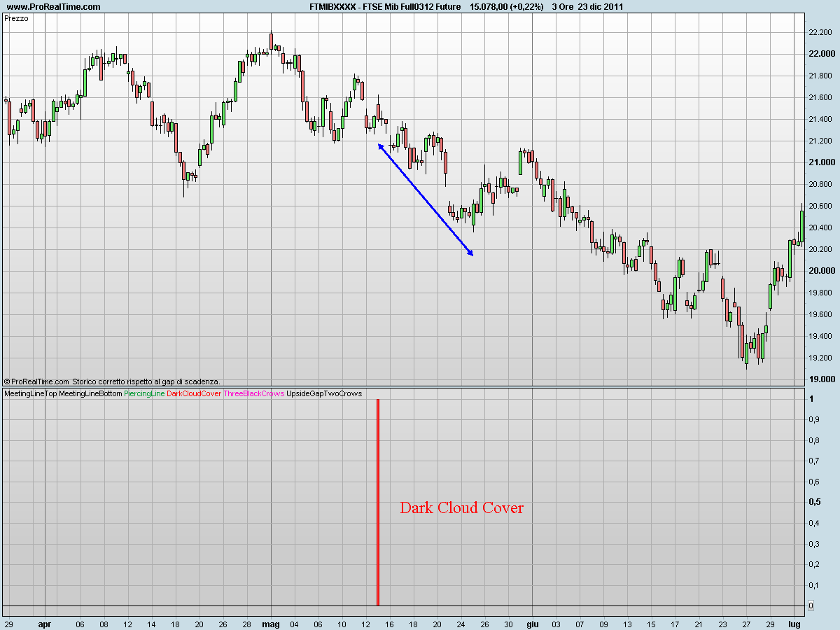Select the MeetingLineTop indicator label
The height and width of the screenshot is (630, 840).
coord(31,394)
